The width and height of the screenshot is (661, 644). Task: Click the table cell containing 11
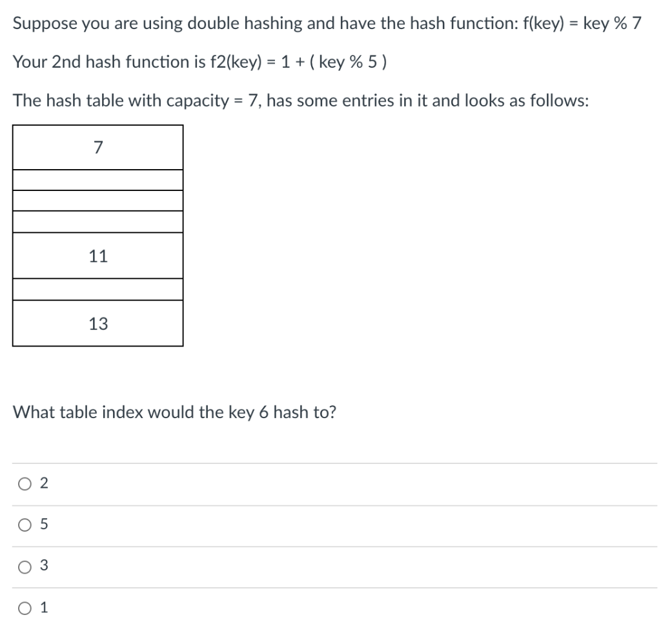(98, 256)
